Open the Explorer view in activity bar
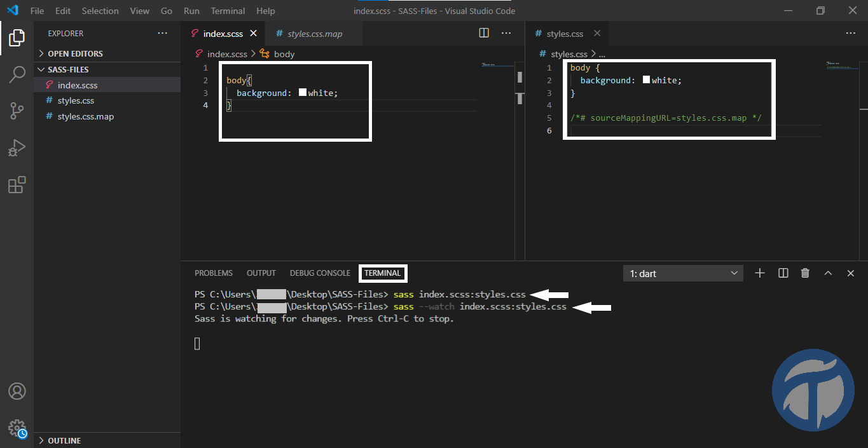 click(17, 38)
